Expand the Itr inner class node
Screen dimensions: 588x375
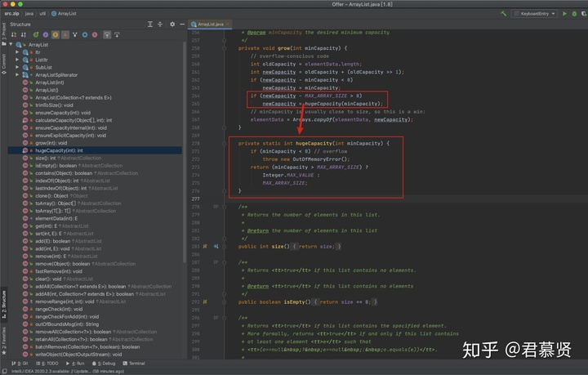[x=17, y=52]
